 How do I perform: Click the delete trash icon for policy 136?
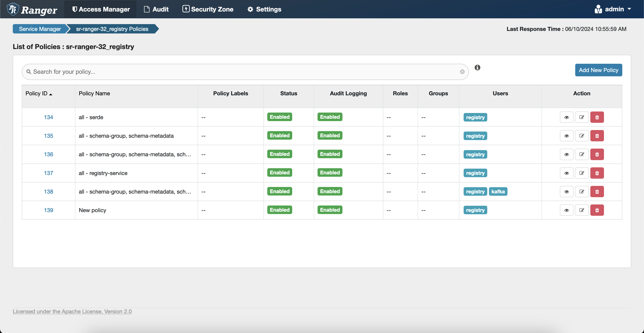click(597, 154)
